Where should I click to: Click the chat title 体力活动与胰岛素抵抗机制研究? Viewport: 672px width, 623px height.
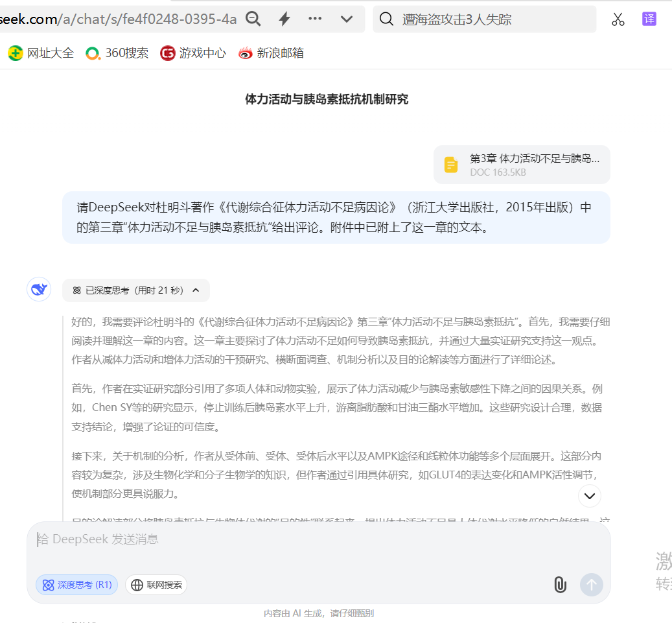(327, 99)
